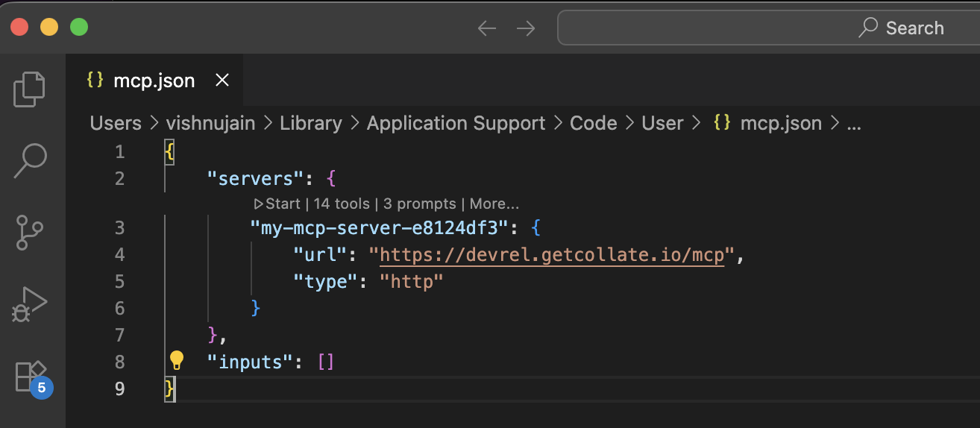
Task: Click the mcp.json breadcrumb segment
Action: tap(781, 123)
